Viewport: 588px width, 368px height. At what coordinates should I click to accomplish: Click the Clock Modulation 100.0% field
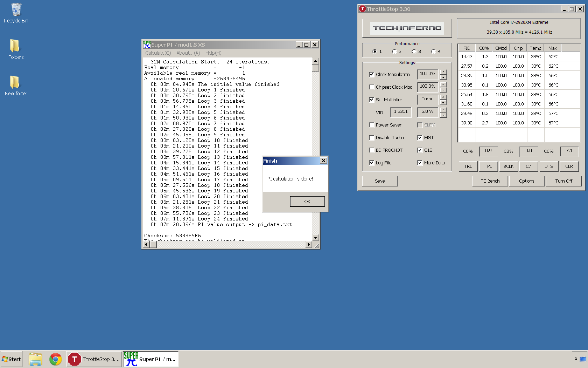coord(428,74)
